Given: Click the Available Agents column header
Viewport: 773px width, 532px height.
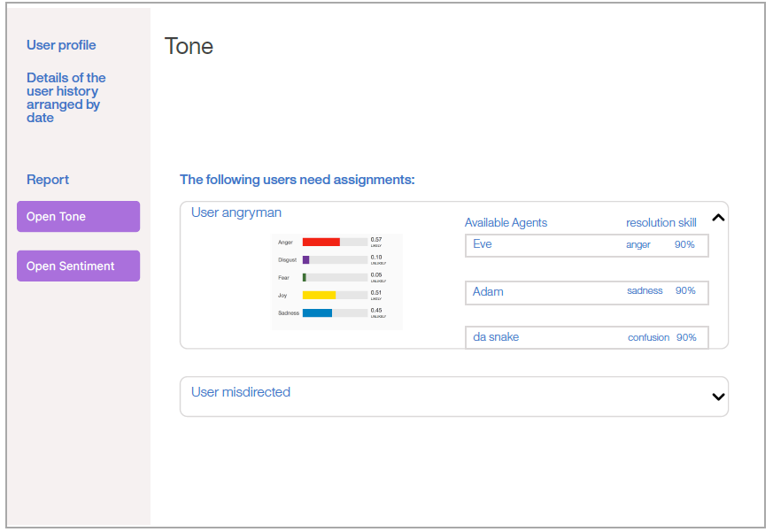Looking at the screenshot, I should coord(506,223).
